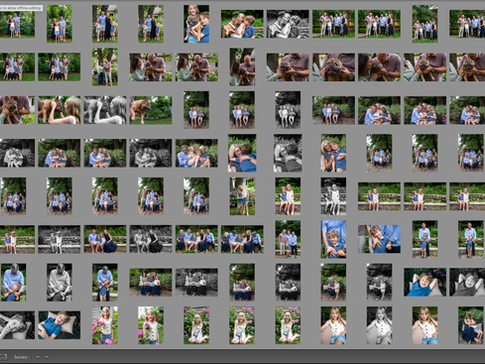Select black-and-white photo of girl nuzzling dog
The height and width of the screenshot is (364, 485).
click(x=105, y=110)
